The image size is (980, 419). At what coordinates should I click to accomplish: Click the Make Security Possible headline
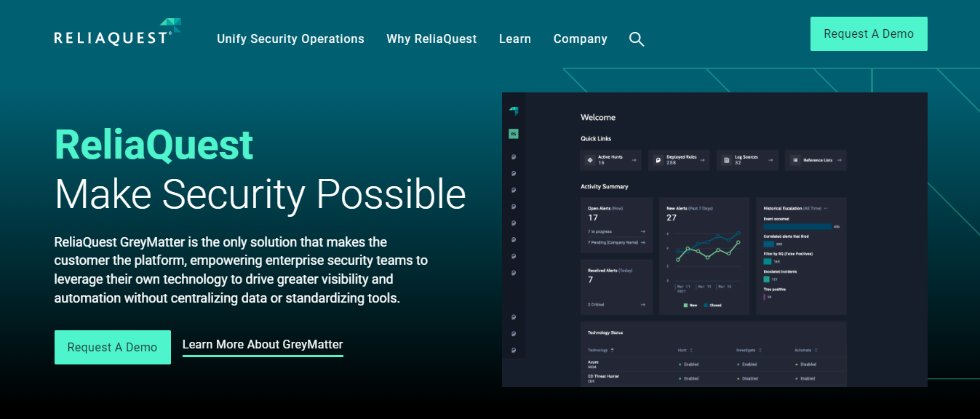[x=260, y=194]
